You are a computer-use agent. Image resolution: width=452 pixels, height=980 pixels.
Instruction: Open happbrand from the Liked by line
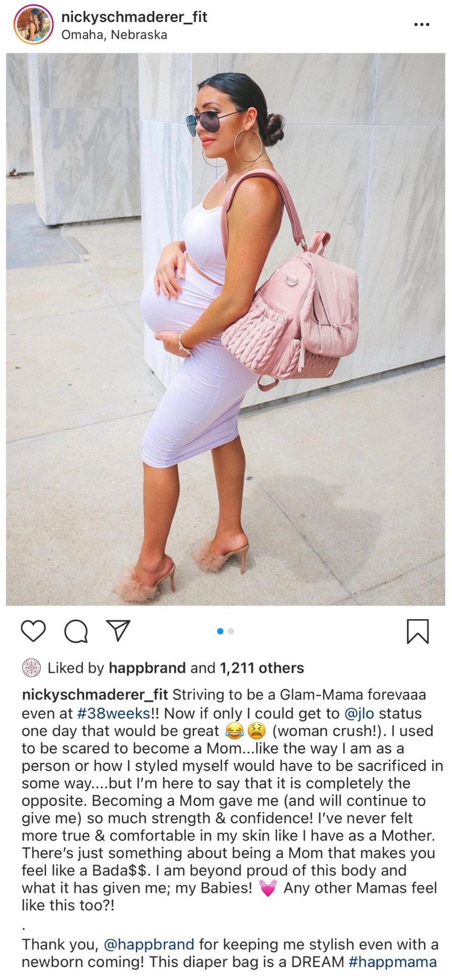click(147, 668)
